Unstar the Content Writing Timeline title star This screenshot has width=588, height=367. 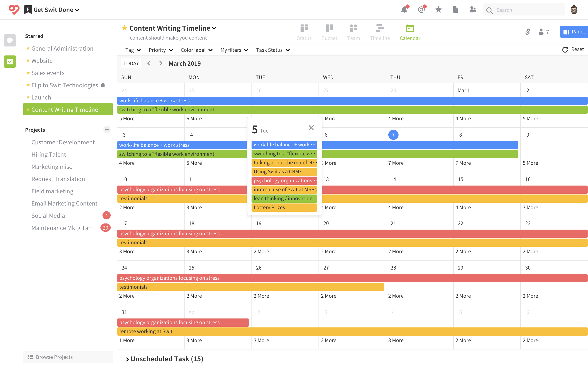tap(124, 28)
